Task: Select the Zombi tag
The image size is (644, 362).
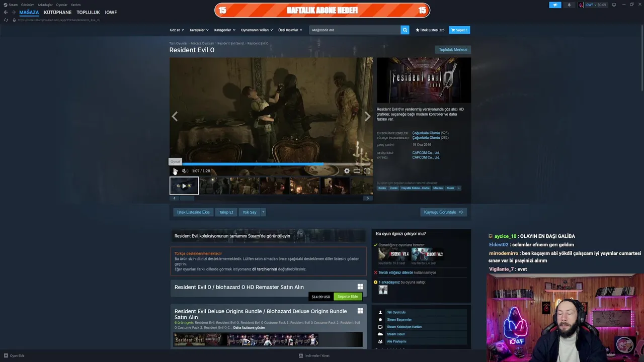Action: pyautogui.click(x=393, y=188)
